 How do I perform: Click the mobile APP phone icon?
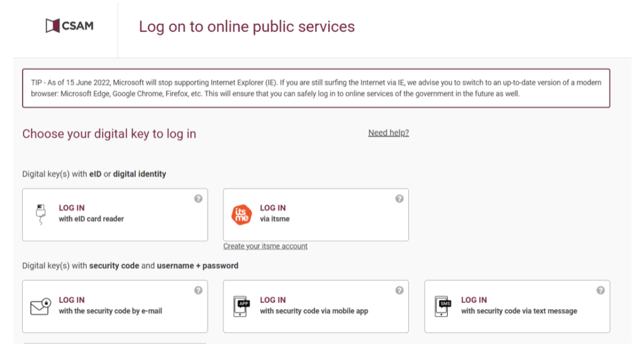click(x=241, y=307)
